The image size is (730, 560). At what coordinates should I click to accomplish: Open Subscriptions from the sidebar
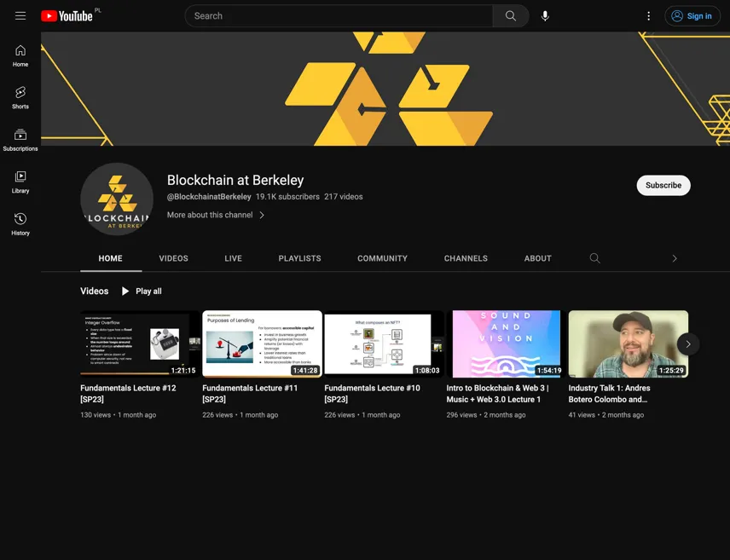pyautogui.click(x=20, y=140)
